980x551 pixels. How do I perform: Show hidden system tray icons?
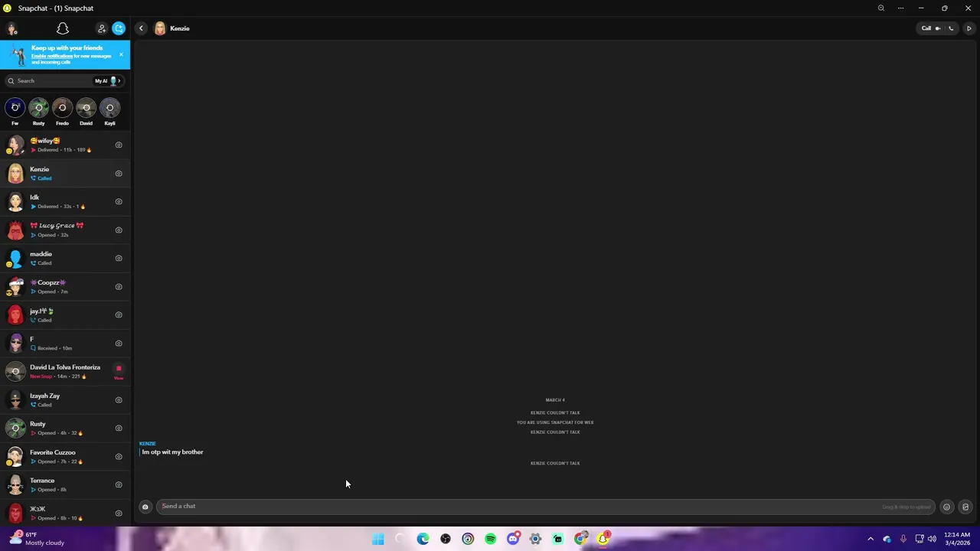[x=871, y=539]
